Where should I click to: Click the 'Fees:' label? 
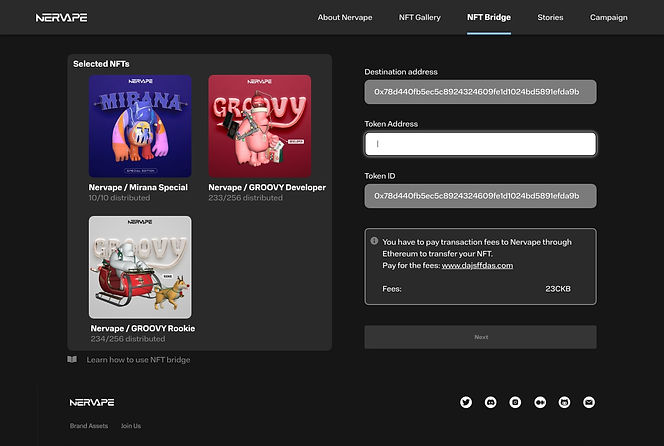392,289
